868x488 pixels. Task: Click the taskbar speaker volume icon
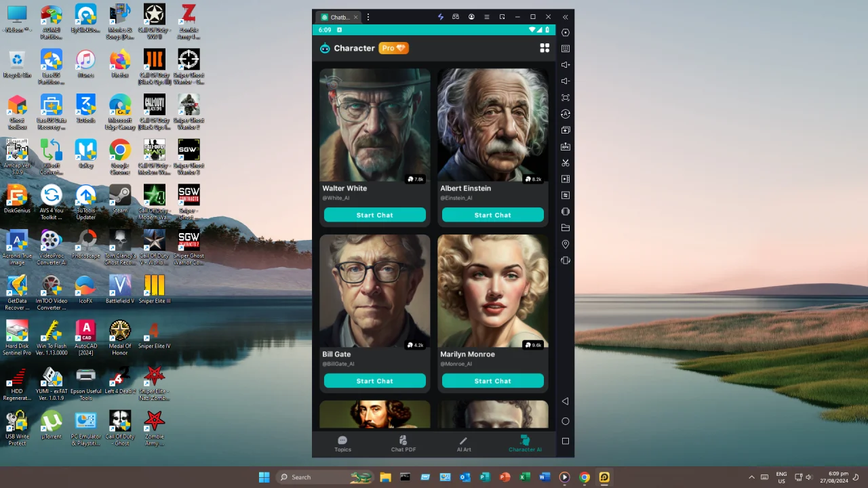coord(808,477)
